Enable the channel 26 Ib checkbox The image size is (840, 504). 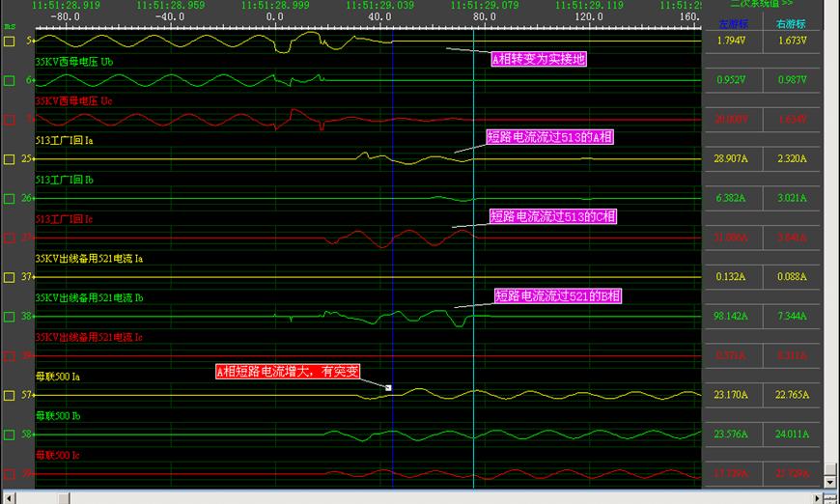[x=10, y=199]
